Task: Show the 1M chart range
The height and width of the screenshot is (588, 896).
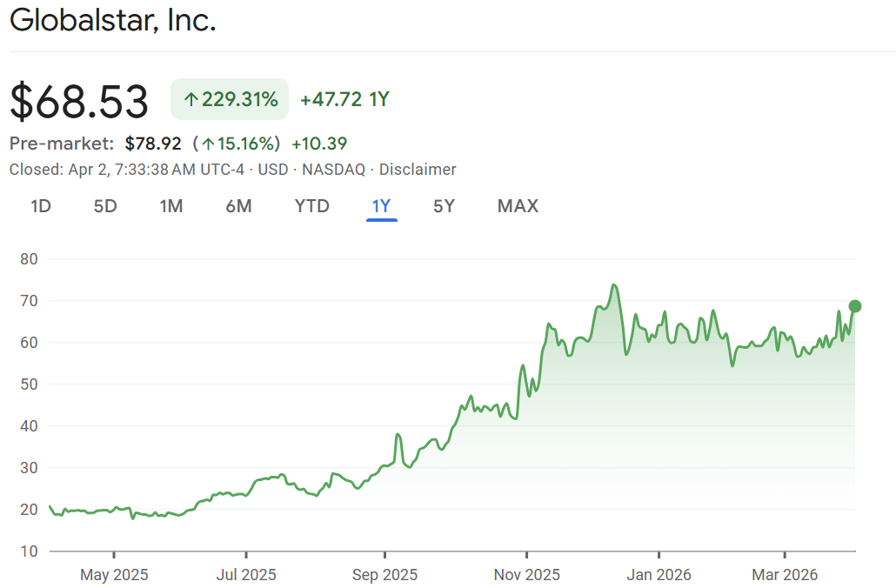Action: tap(171, 206)
